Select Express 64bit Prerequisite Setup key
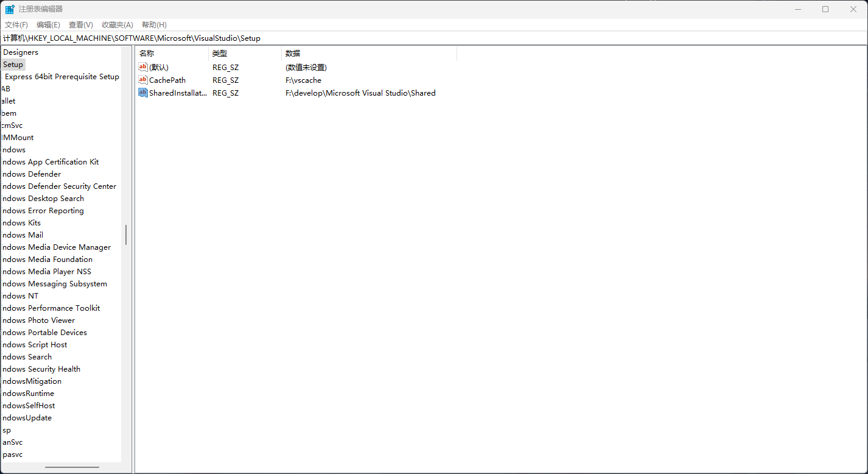868x474 pixels. coord(62,77)
